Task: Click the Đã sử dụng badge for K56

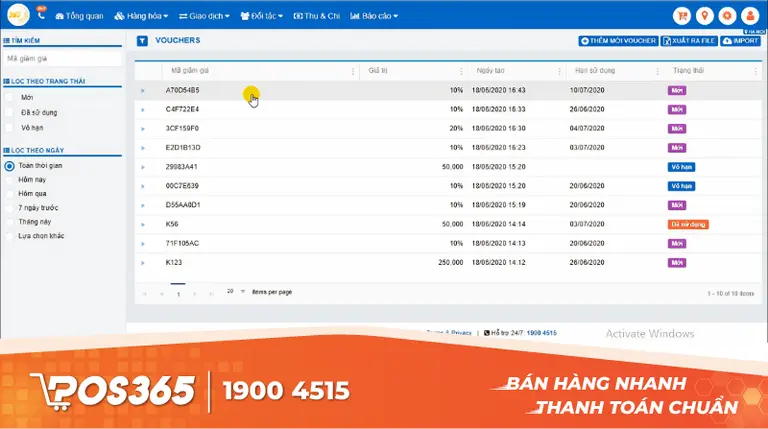Action: pos(688,224)
